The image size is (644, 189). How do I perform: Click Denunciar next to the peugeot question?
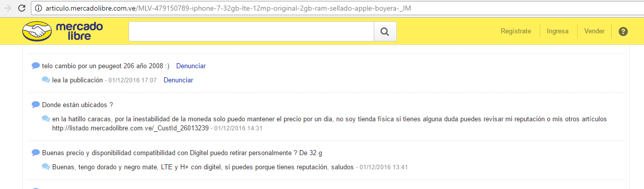point(191,66)
